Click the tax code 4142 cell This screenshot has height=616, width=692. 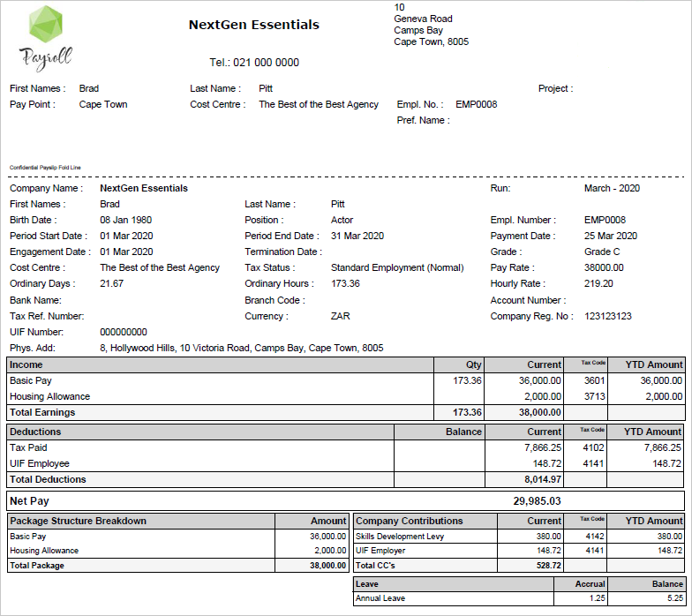(595, 537)
